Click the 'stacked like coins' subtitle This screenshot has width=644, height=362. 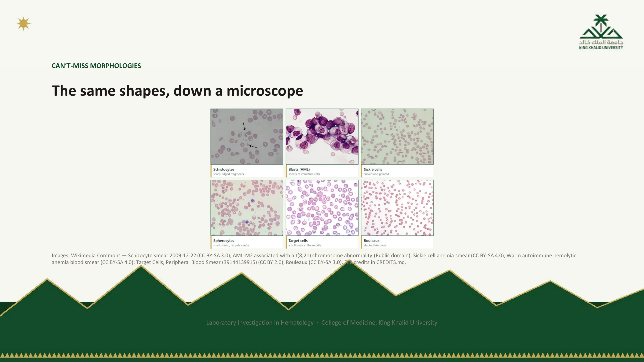(x=375, y=245)
